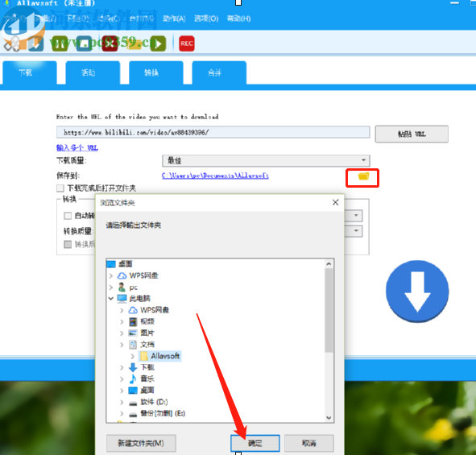
Task: Expand the 文档 tree node
Action: pyautogui.click(x=122, y=345)
